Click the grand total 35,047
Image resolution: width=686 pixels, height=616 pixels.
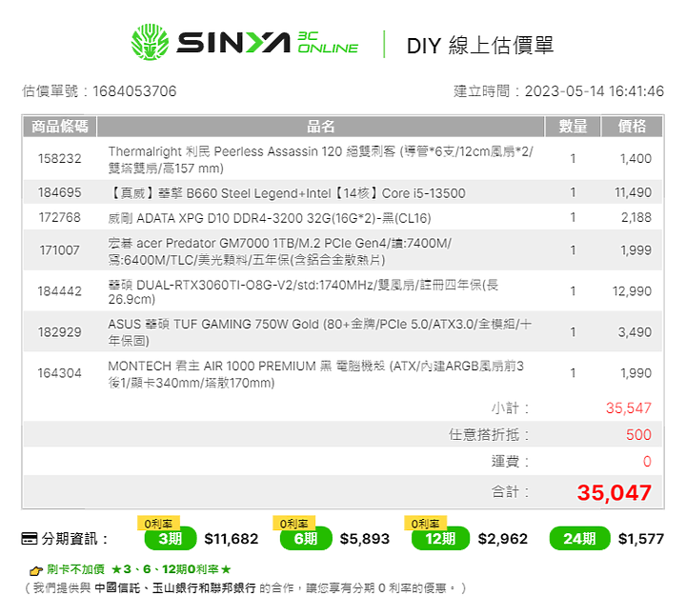click(x=614, y=493)
